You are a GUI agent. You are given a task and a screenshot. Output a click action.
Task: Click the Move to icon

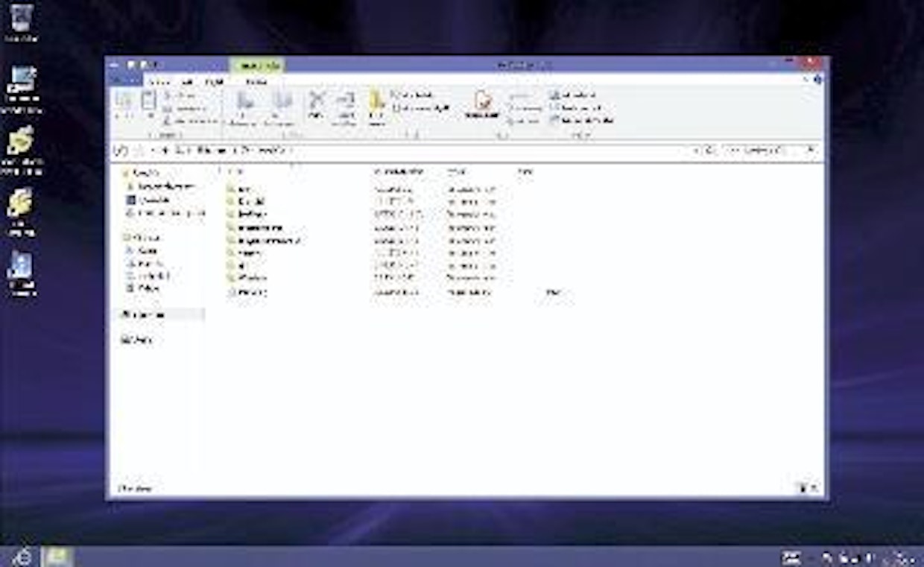click(x=244, y=102)
